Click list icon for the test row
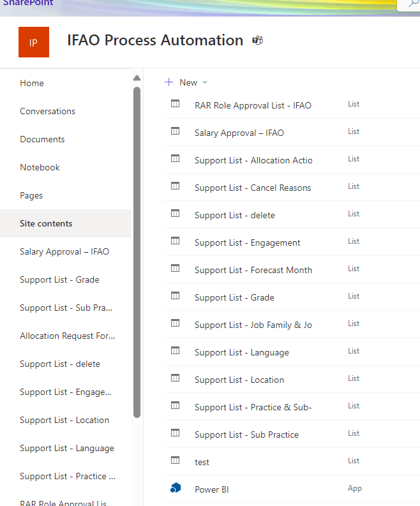Screen dimensions: 420x506 pos(176,461)
